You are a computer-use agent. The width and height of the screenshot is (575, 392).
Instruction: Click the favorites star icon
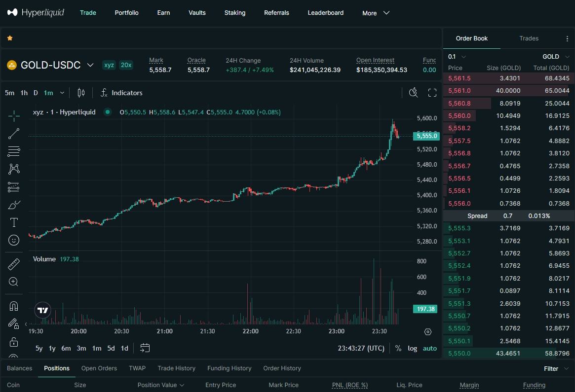(x=10, y=38)
